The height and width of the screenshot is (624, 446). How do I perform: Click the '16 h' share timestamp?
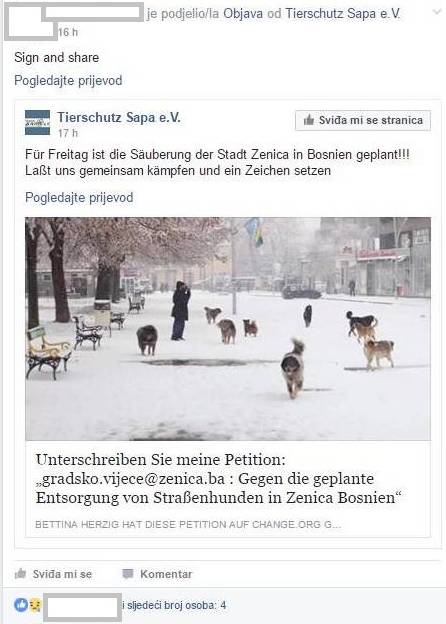68,32
